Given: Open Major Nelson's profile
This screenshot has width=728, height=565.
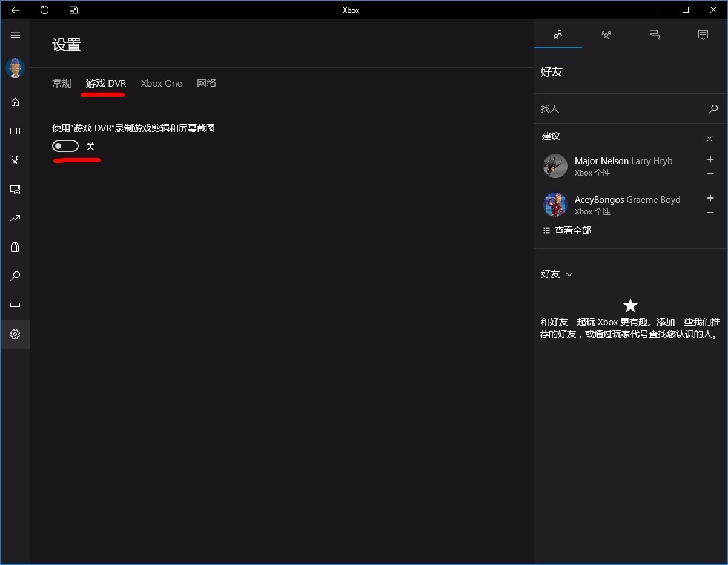Looking at the screenshot, I should (623, 161).
